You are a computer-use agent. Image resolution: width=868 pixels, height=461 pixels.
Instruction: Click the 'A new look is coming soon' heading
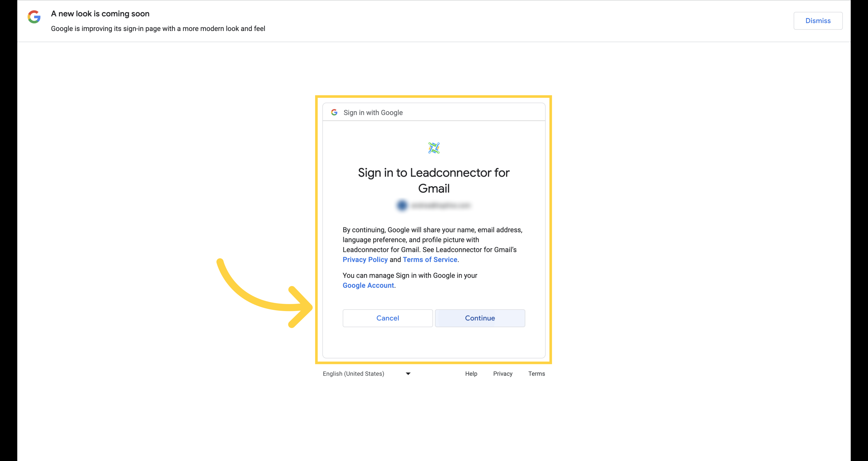pos(100,14)
